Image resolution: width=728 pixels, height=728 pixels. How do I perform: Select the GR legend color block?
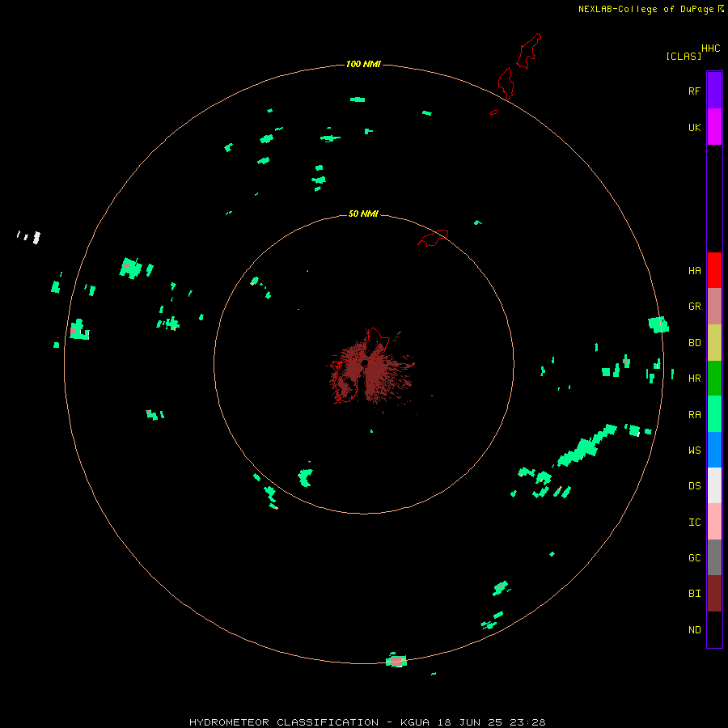point(714,306)
